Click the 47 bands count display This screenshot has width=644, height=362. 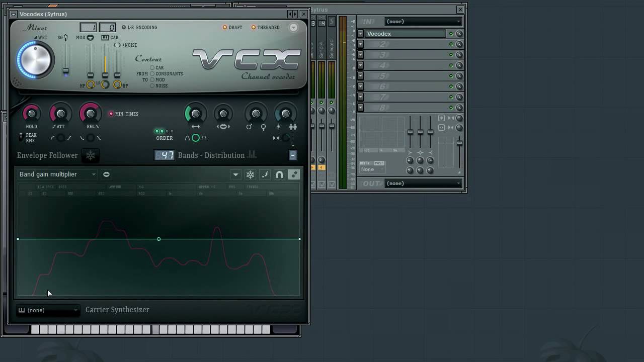pos(165,155)
